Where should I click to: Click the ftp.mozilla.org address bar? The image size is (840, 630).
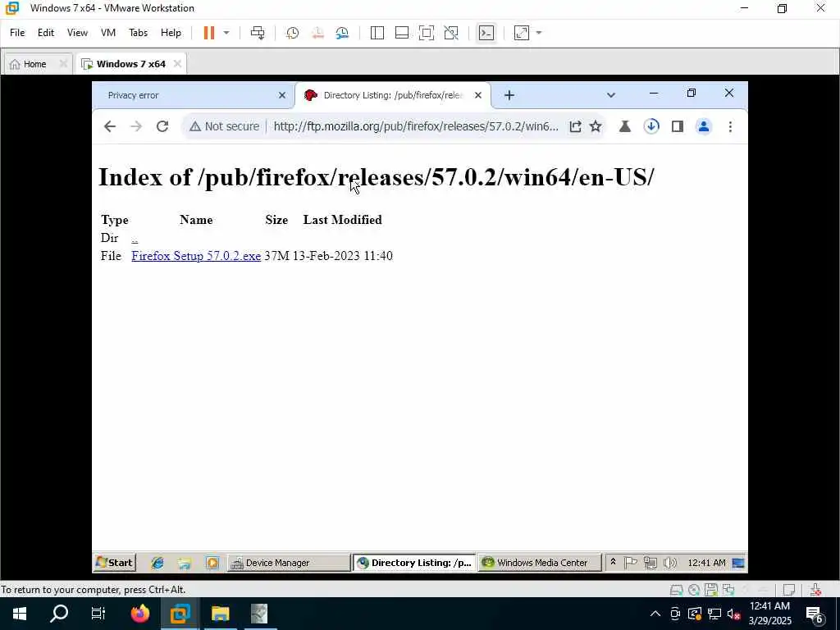tap(416, 126)
